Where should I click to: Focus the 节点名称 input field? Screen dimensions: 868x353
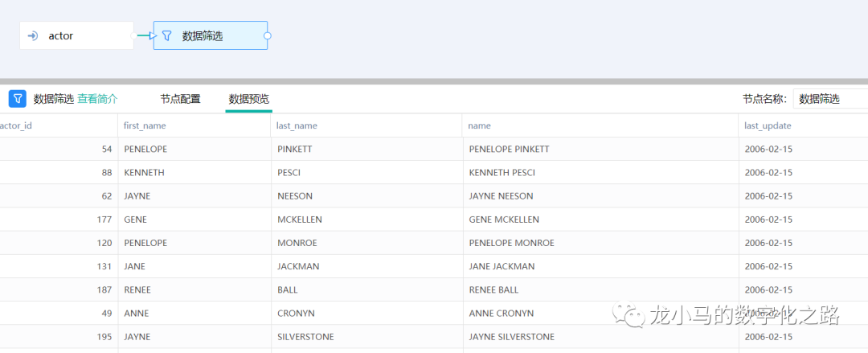pos(829,99)
